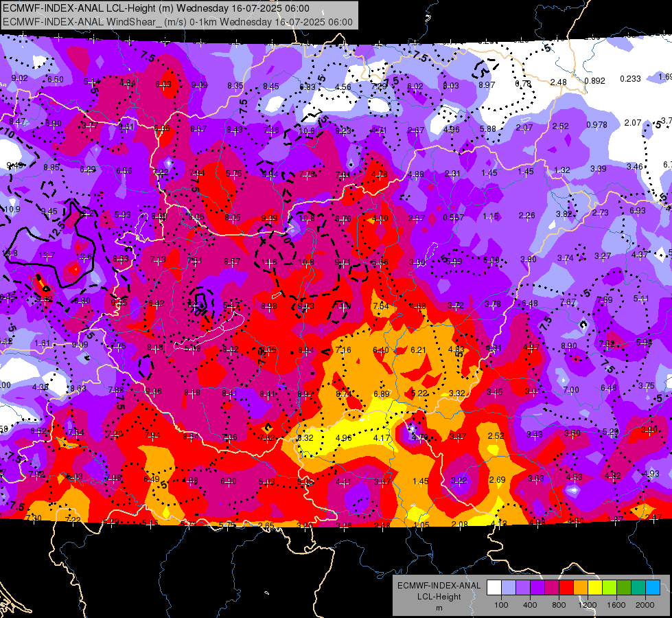Click the LCL-Height legend label
This screenshot has height=618, width=672.
click(x=439, y=597)
